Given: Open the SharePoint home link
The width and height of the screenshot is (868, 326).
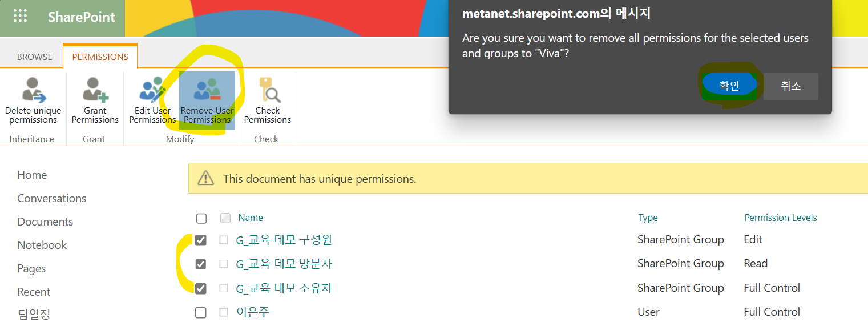Looking at the screenshot, I should tap(81, 17).
